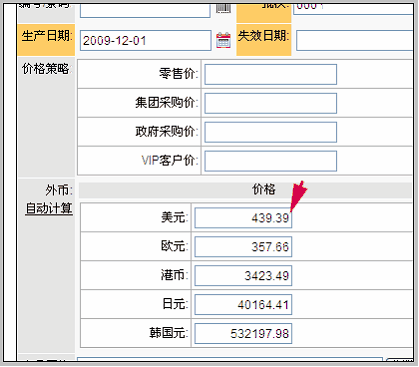
Task: Click the 外币 label
Action: 59,190
